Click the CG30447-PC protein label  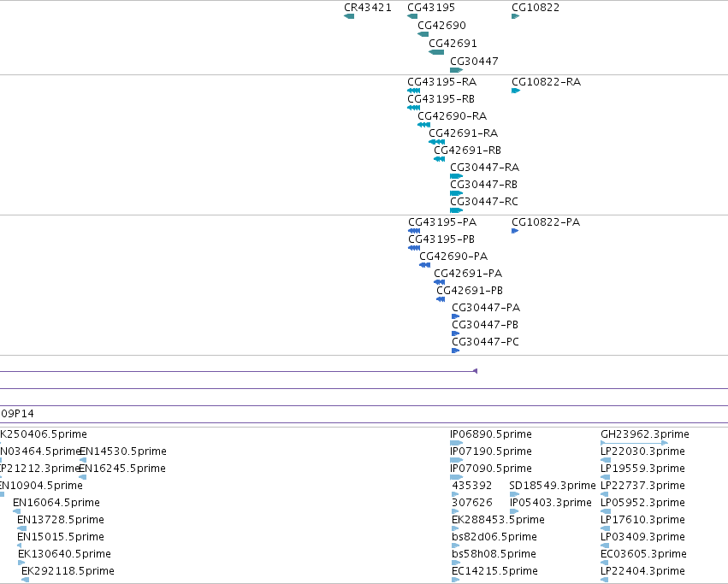[x=486, y=342]
